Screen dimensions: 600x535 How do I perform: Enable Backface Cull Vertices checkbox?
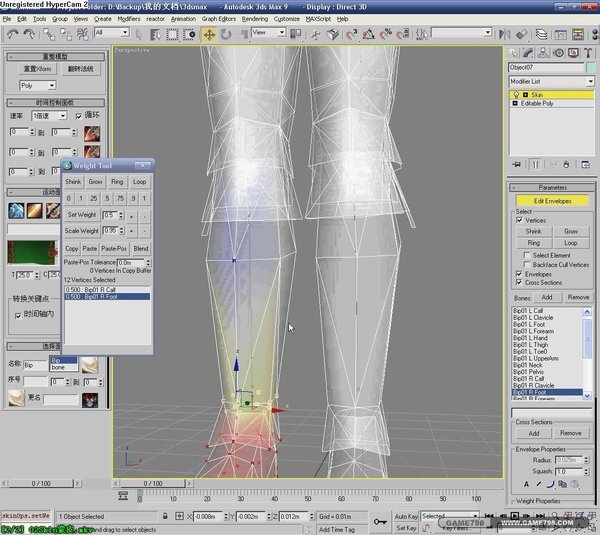coord(527,264)
